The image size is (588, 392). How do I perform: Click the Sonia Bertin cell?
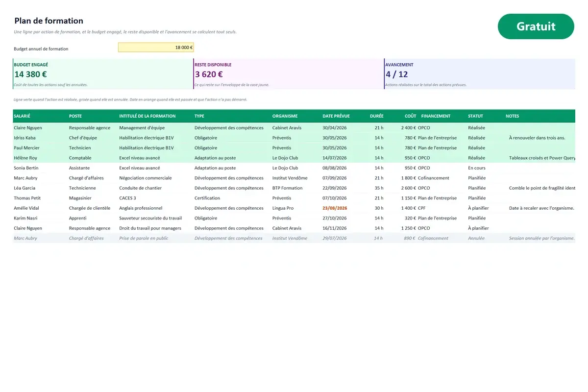click(x=26, y=168)
